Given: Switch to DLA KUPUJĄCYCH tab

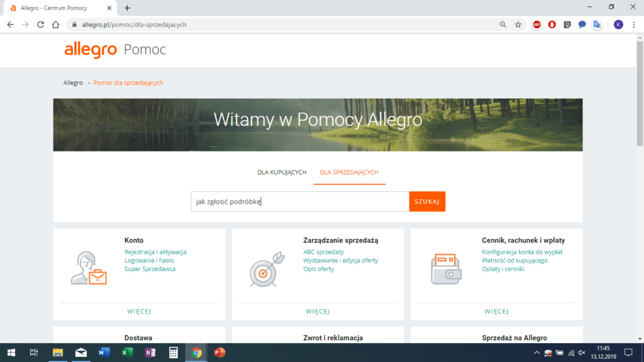Looking at the screenshot, I should (282, 172).
